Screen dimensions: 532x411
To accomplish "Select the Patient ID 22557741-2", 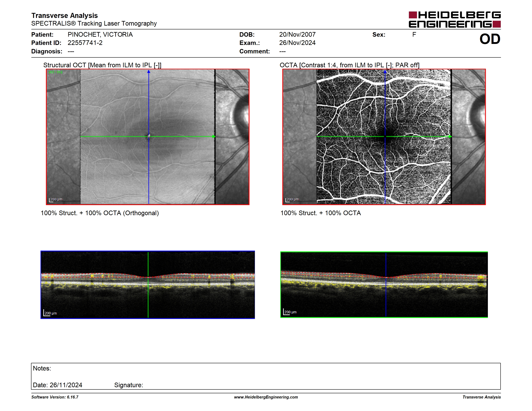I will (x=85, y=43).
